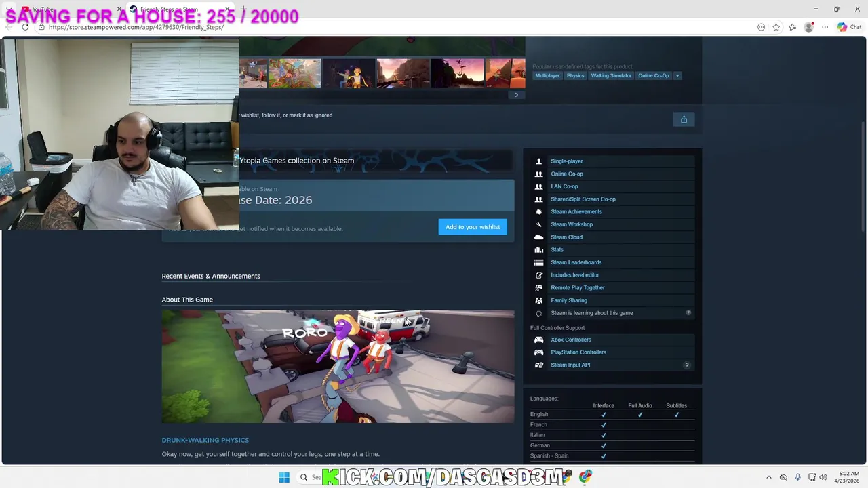Click the Shared/Split Screen Co-op icon

pos(538,199)
